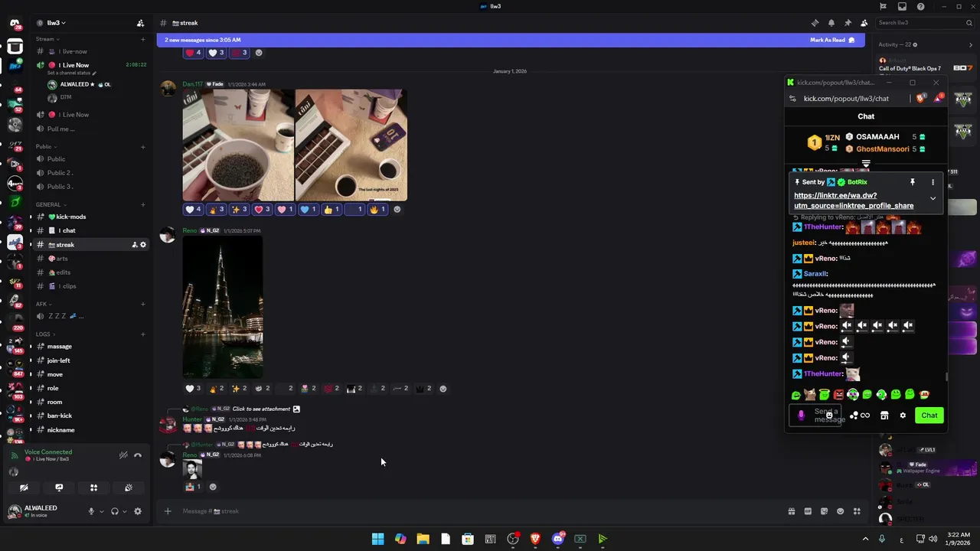The image size is (980, 551).
Task: Open the sticker picker in message bar
Action: pos(824,511)
